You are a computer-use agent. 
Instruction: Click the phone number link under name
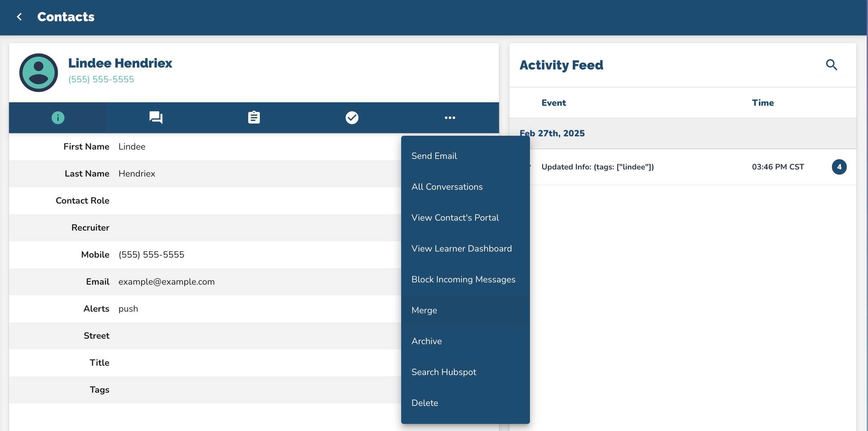(x=101, y=79)
